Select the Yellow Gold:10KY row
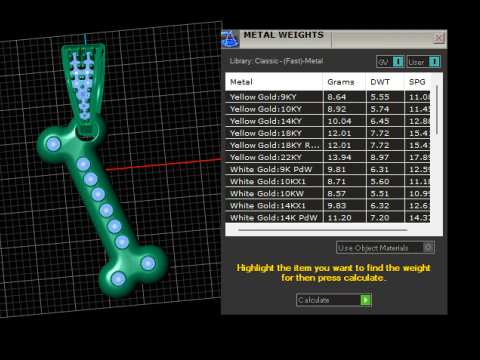 328,109
